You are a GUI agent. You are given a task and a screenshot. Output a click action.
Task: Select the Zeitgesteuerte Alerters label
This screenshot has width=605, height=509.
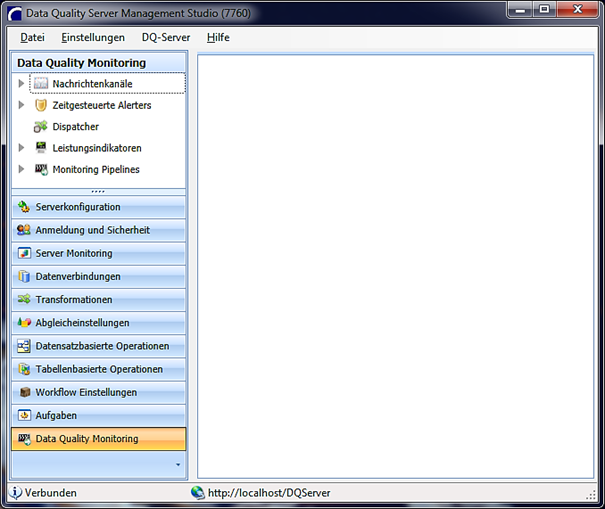[x=102, y=105]
